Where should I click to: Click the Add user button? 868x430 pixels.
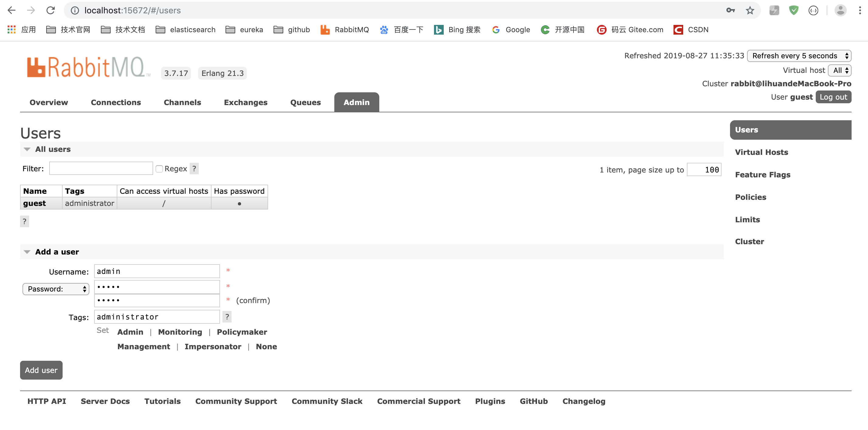pyautogui.click(x=42, y=370)
